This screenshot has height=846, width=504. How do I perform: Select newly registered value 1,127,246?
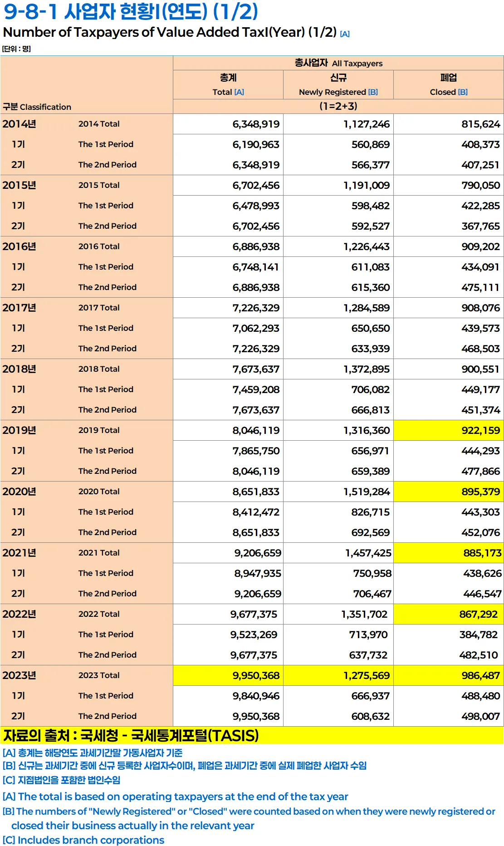tap(367, 124)
